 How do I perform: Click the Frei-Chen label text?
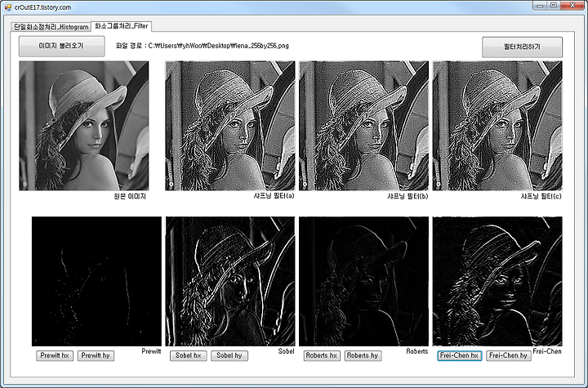point(547,351)
